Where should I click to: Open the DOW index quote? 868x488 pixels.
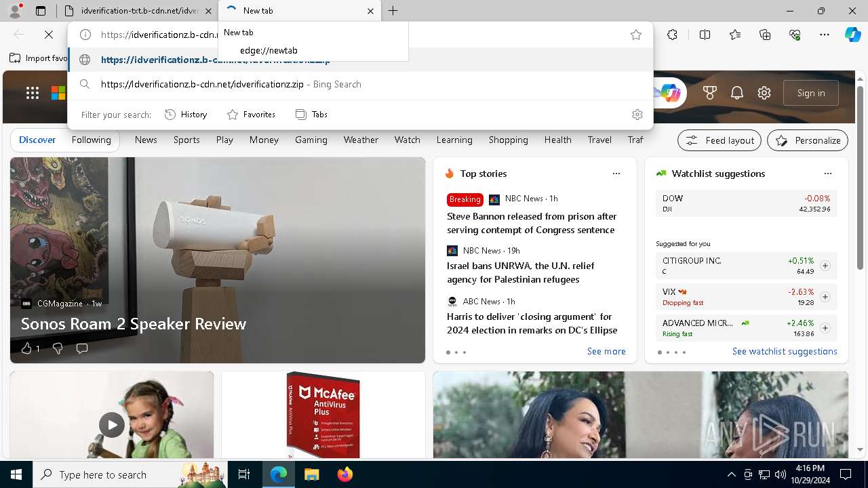coord(747,203)
